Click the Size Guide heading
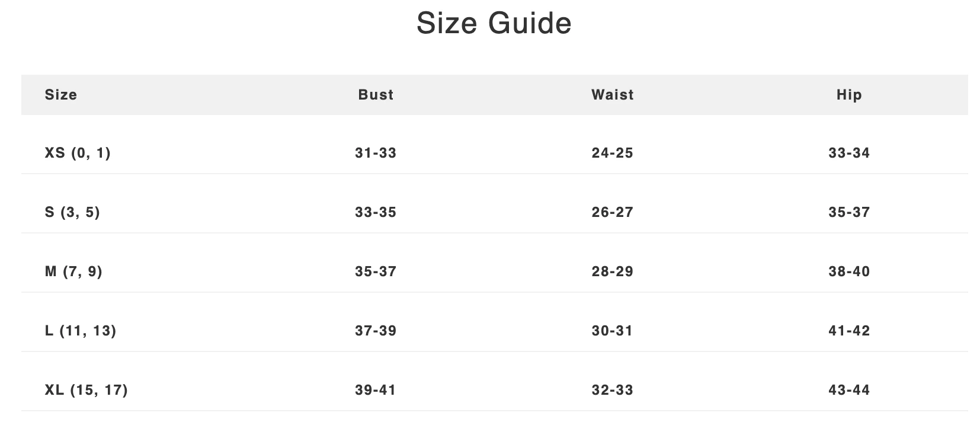 click(494, 24)
